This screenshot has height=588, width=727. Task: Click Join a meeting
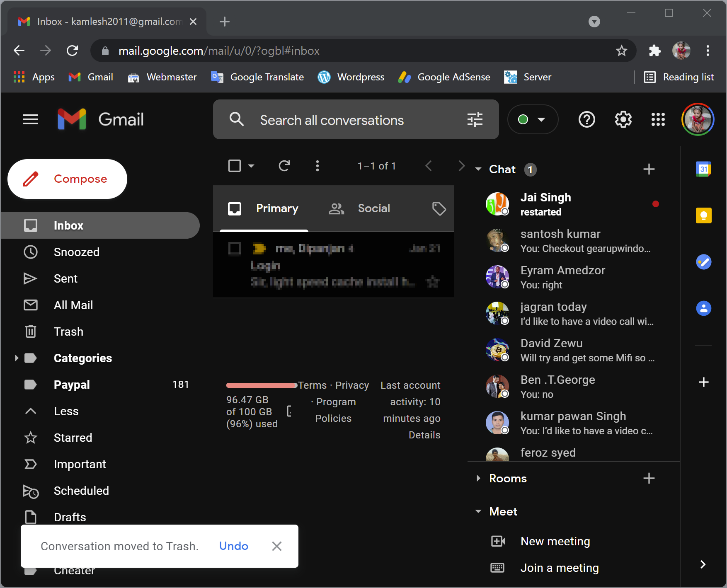560,568
